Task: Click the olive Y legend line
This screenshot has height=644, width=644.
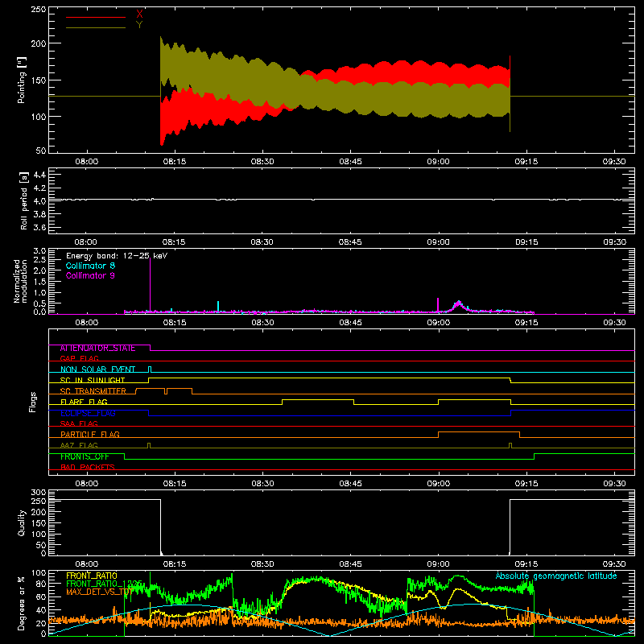Action: pyautogui.click(x=95, y=27)
